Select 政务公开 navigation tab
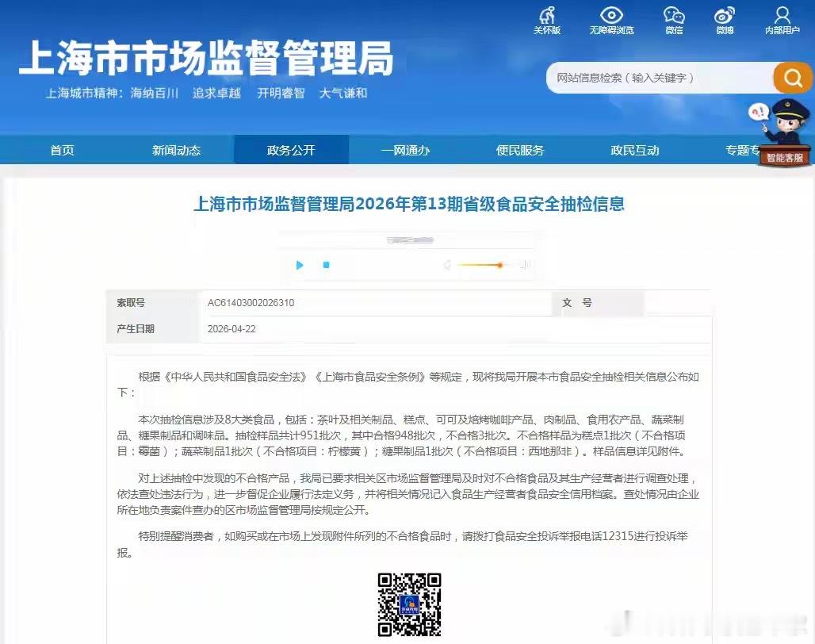 291,150
